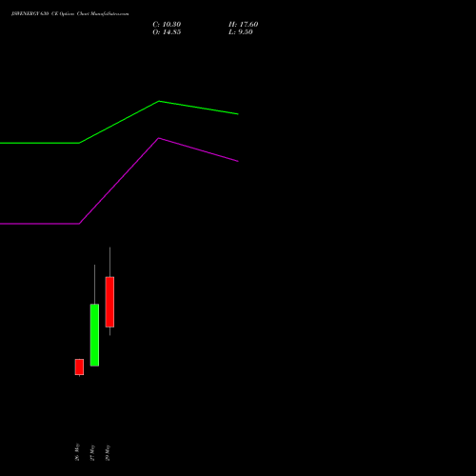Click the purple indicator line's peak
476x476 pixels.
(x=159, y=138)
